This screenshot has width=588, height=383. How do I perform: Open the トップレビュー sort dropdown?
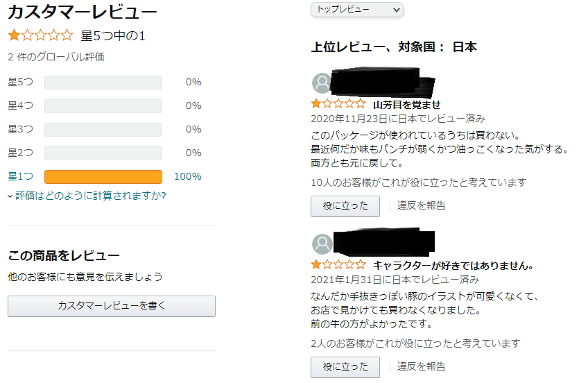point(357,10)
